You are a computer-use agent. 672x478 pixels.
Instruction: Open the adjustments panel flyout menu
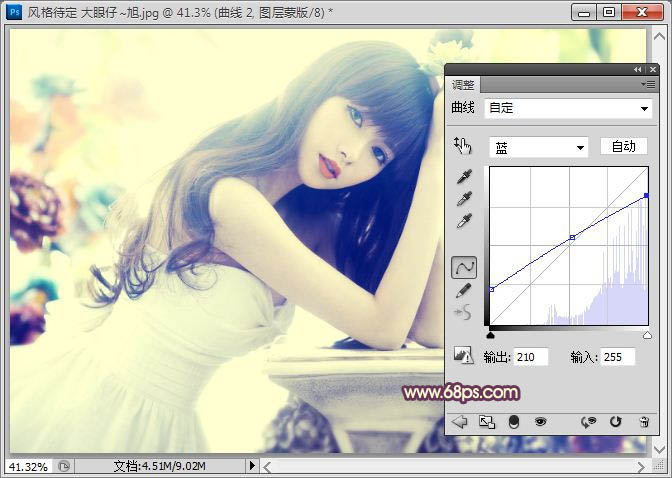[648, 85]
